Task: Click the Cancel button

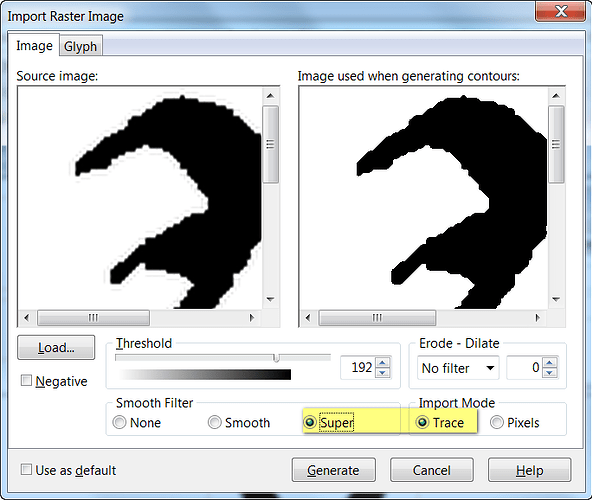Action: pyautogui.click(x=432, y=470)
